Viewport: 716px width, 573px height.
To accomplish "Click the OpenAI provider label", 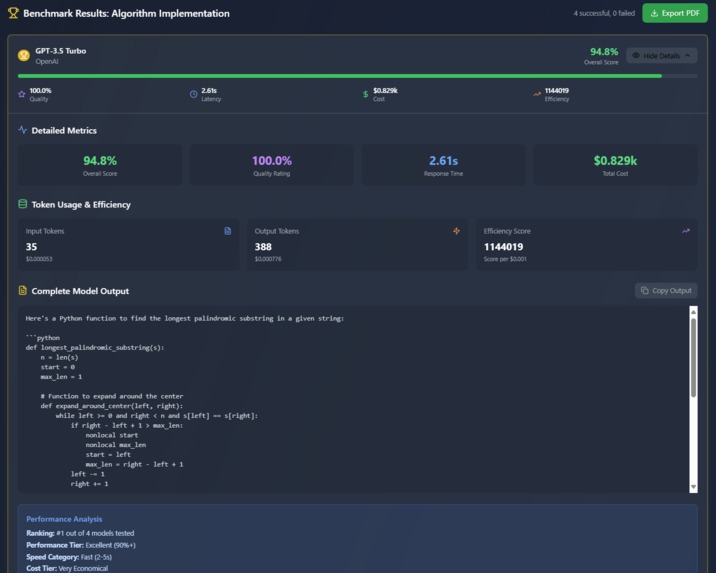I will point(47,61).
